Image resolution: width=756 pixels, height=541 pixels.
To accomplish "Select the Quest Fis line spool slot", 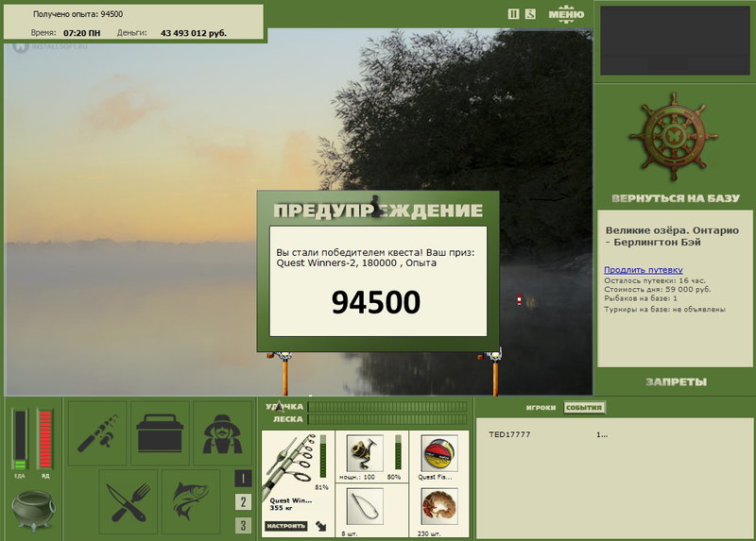I will coord(438,453).
